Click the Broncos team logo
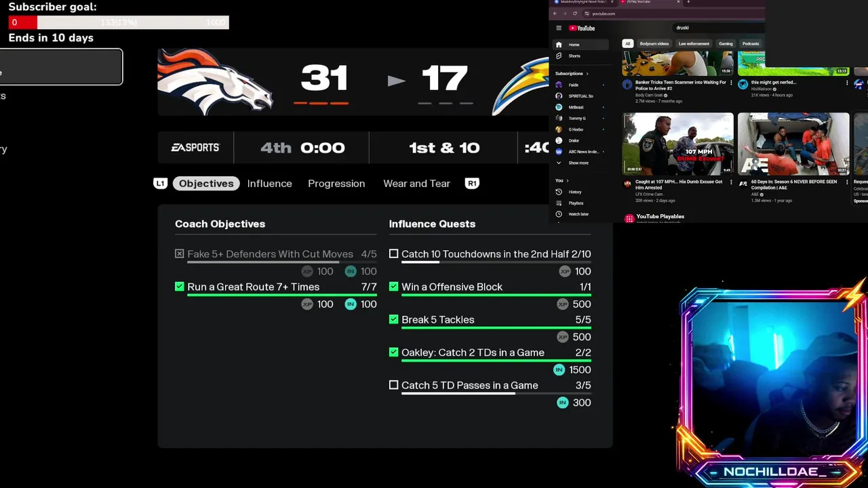The height and width of the screenshot is (488, 868). (216, 81)
